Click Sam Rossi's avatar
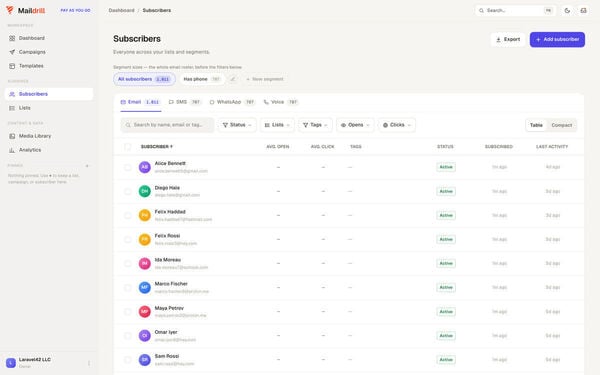 (145, 360)
